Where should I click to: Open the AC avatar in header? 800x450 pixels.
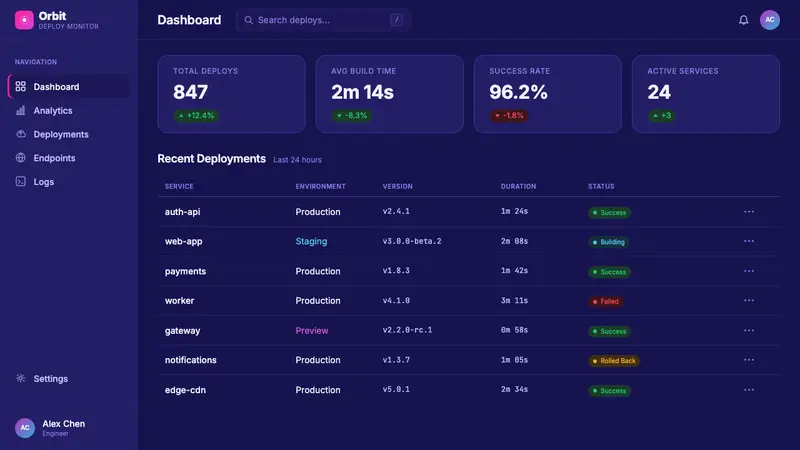point(769,20)
